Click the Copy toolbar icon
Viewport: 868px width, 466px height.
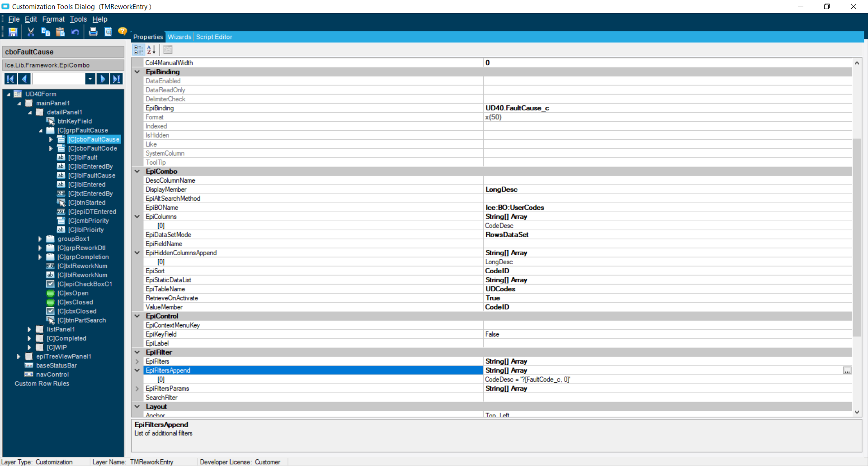click(x=46, y=32)
